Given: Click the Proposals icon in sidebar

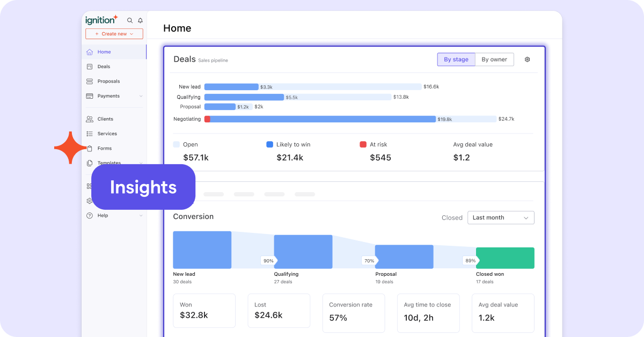Looking at the screenshot, I should click(x=90, y=81).
